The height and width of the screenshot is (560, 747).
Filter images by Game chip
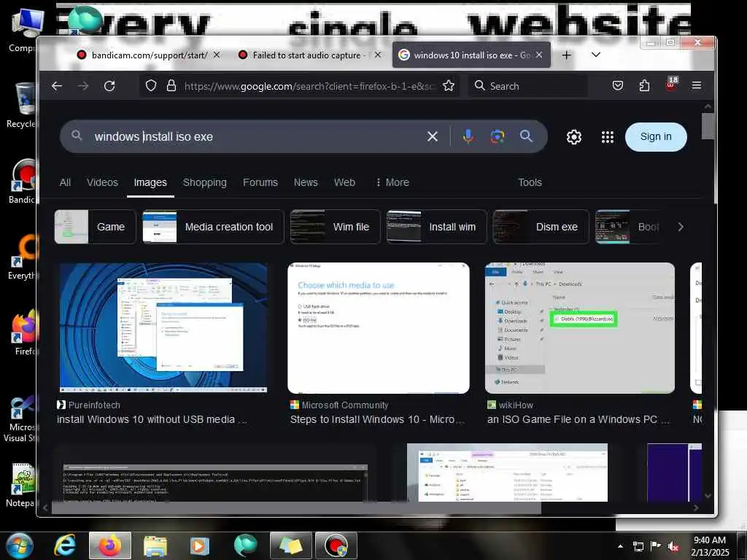(95, 227)
